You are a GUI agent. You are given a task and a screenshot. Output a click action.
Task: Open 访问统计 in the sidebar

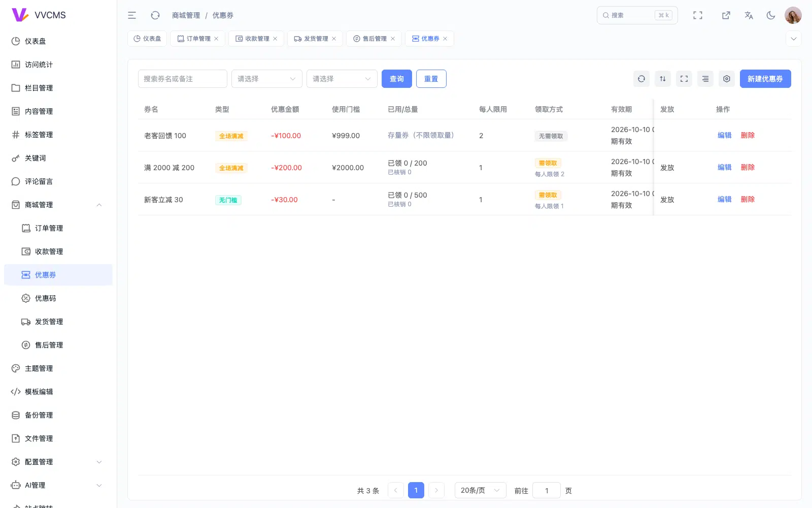click(x=58, y=65)
